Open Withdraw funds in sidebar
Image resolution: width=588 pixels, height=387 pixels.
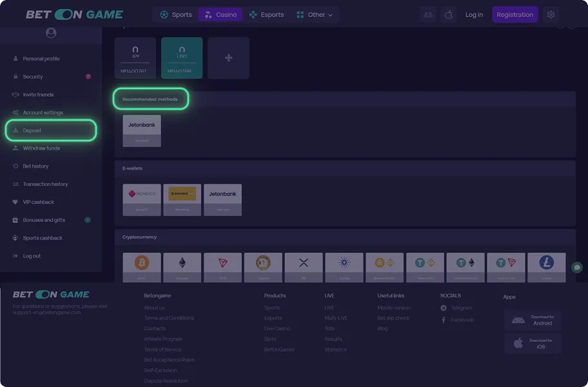pyautogui.click(x=41, y=148)
